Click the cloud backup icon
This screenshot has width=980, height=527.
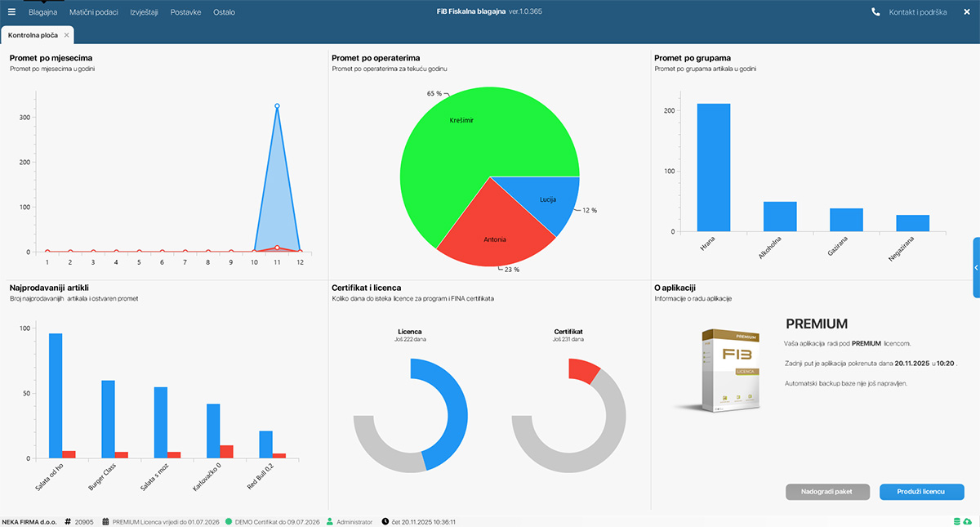(x=968, y=521)
